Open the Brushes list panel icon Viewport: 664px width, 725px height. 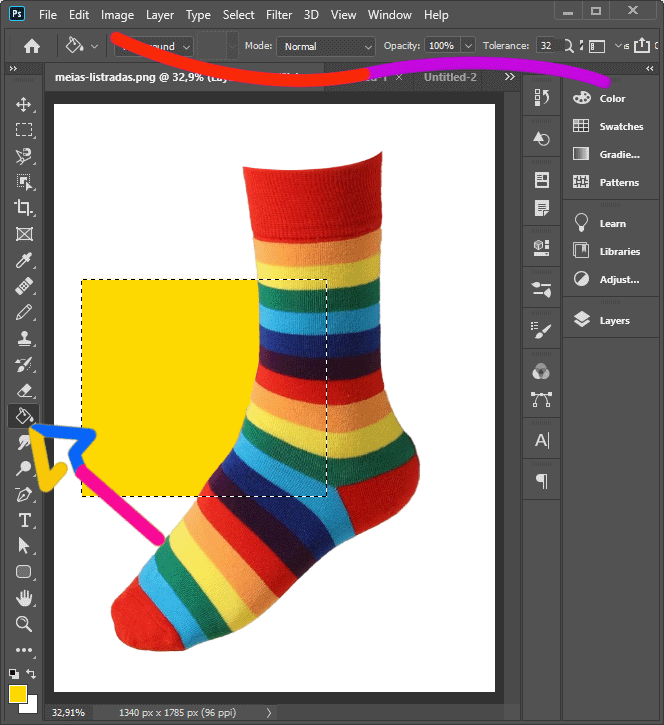point(541,330)
